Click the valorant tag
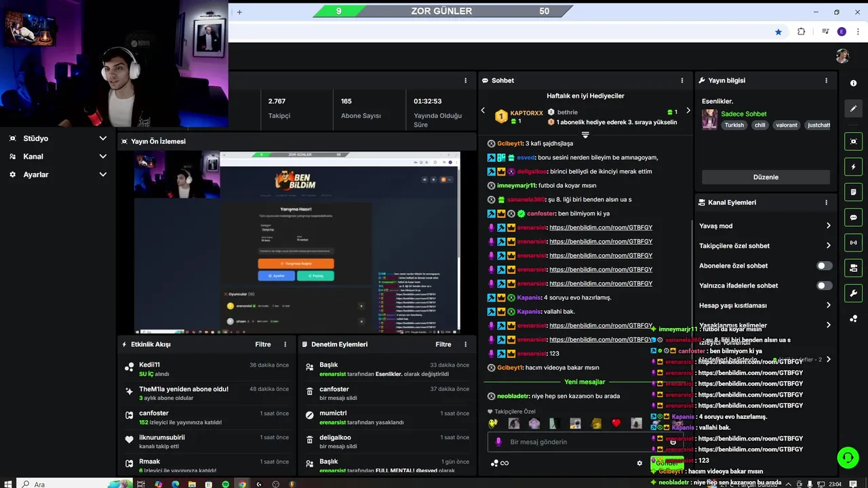The width and height of the screenshot is (868, 488). click(x=787, y=125)
